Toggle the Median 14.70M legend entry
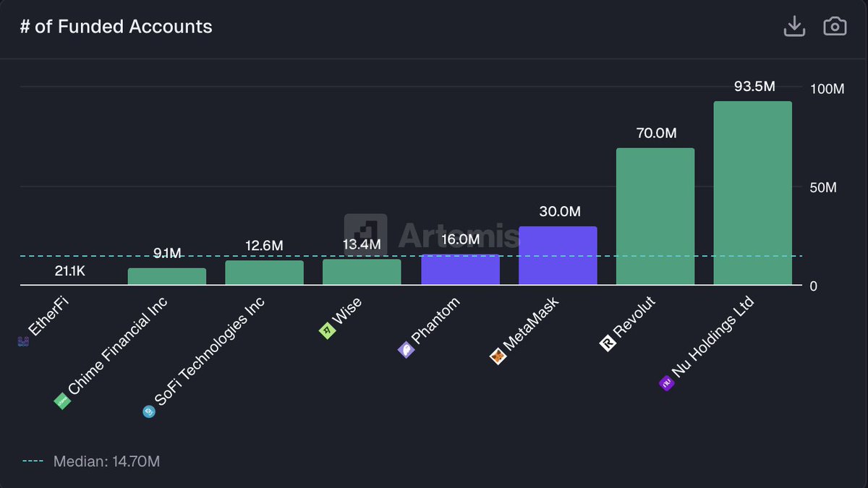 point(91,461)
